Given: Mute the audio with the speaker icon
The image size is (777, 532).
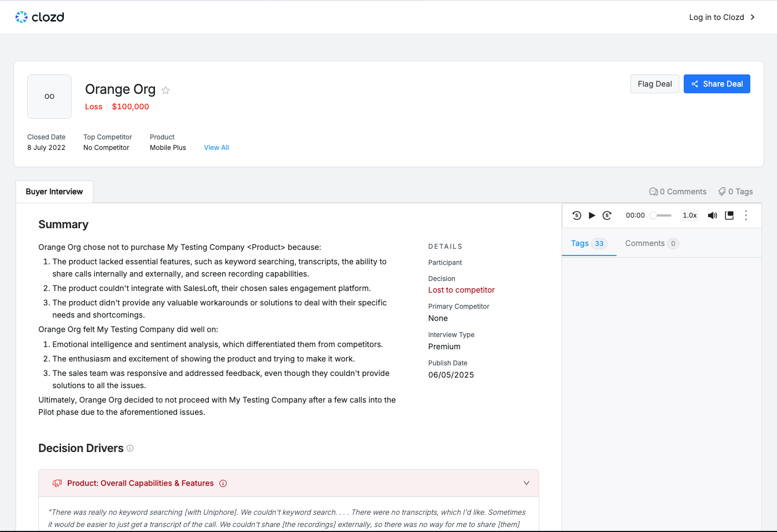Looking at the screenshot, I should tap(713, 215).
